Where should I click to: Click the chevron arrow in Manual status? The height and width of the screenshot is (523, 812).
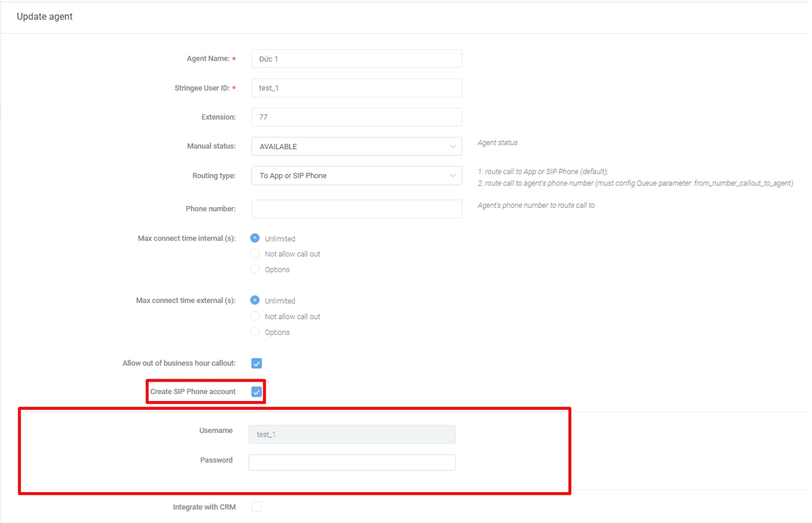[x=453, y=146]
